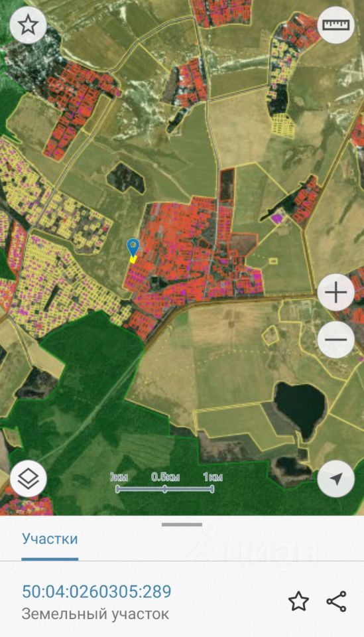Zoom in with the plus button

[335, 293]
